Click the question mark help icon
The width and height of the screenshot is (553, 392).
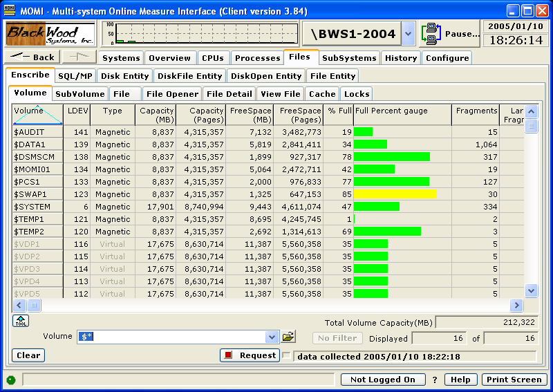click(x=435, y=380)
